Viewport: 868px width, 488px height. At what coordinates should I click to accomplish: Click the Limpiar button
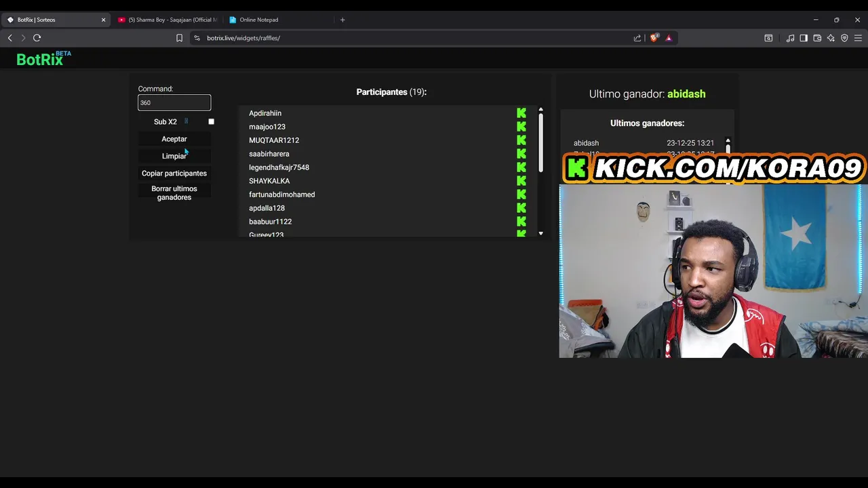(x=174, y=156)
